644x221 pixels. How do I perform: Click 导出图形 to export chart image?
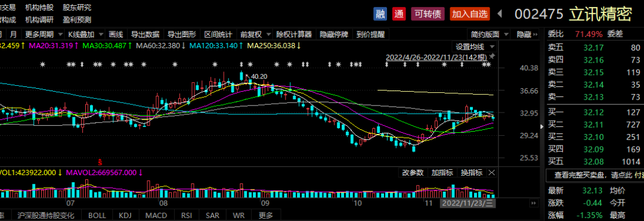[x=181, y=34]
